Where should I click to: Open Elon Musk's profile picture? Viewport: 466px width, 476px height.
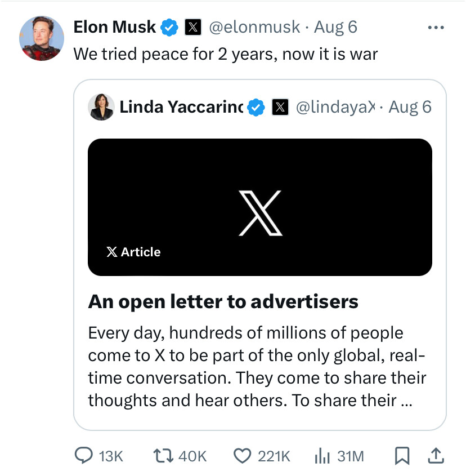(42, 38)
